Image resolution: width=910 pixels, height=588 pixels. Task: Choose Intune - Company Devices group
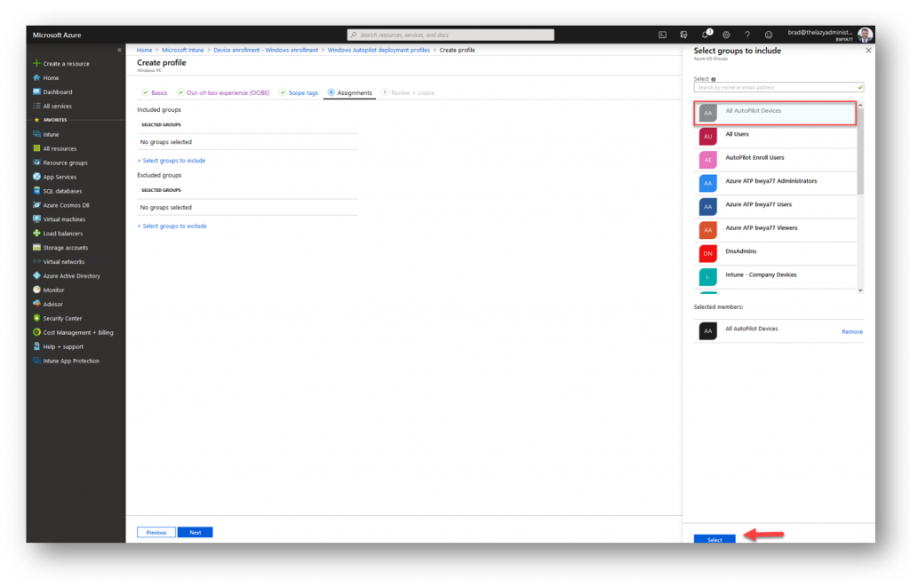click(775, 277)
